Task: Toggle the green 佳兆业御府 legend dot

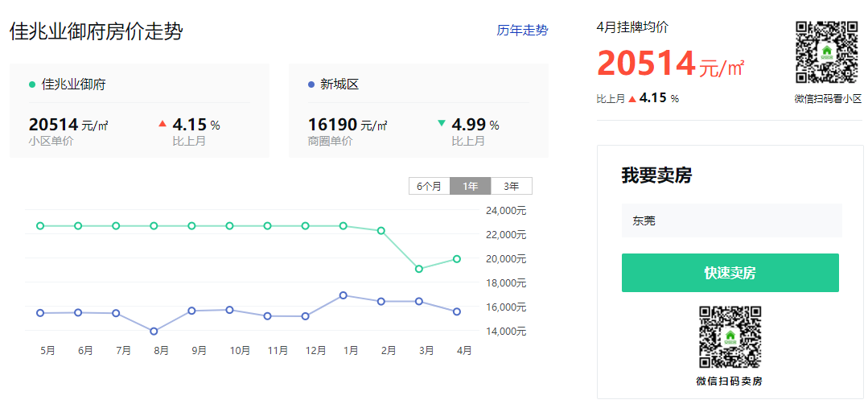Action: pos(32,85)
